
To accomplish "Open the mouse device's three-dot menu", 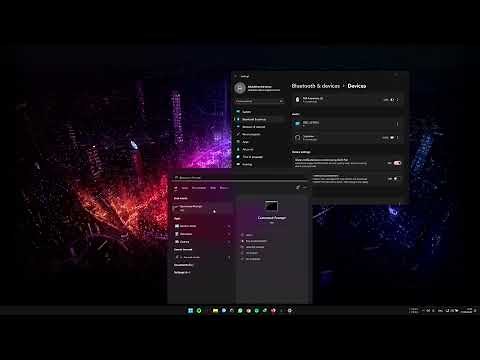I will point(397,100).
